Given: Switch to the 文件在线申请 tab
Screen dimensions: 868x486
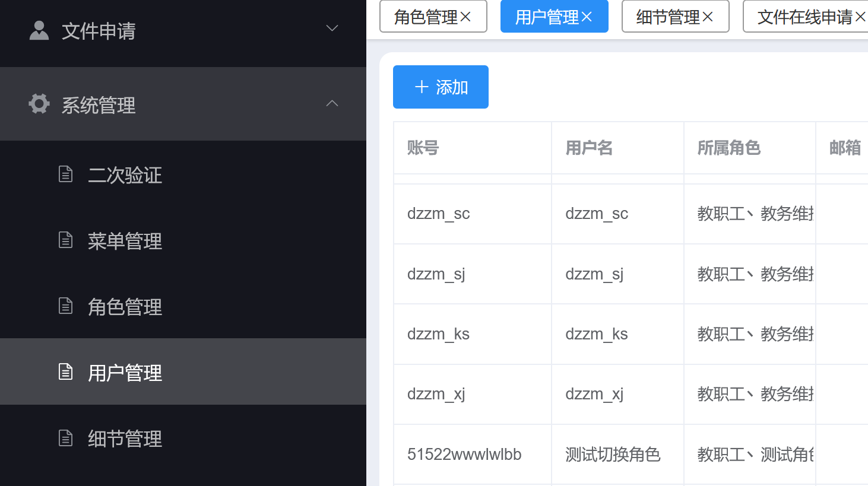Looking at the screenshot, I should (x=804, y=17).
